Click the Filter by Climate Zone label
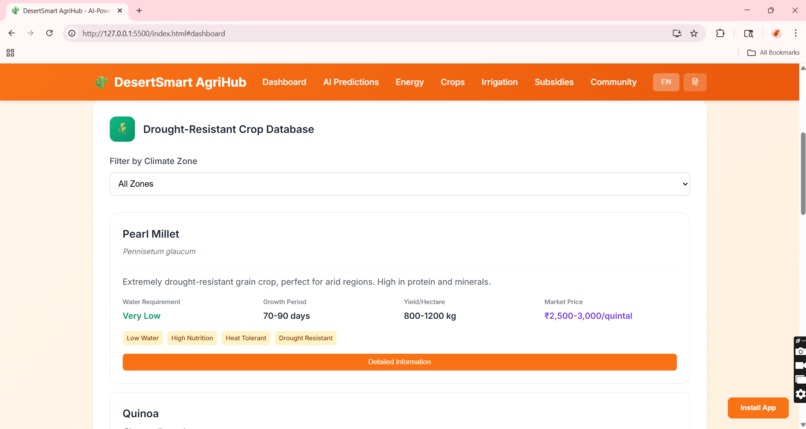 tap(153, 161)
